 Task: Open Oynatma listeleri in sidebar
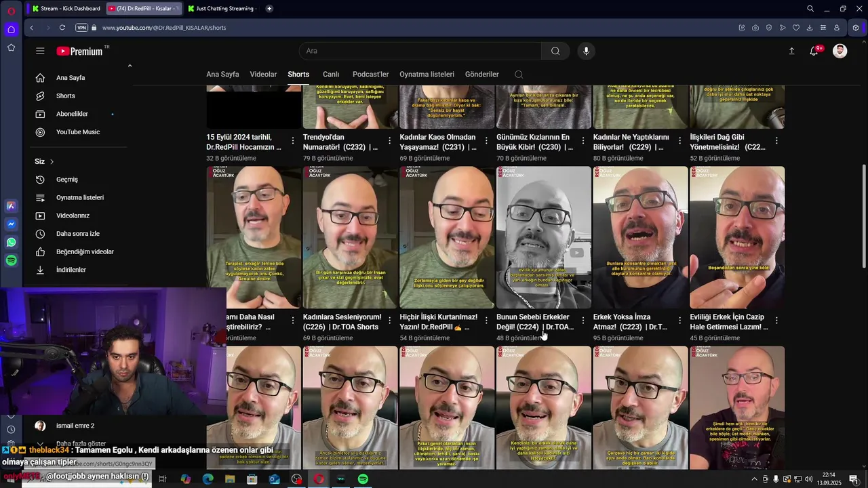tap(80, 197)
